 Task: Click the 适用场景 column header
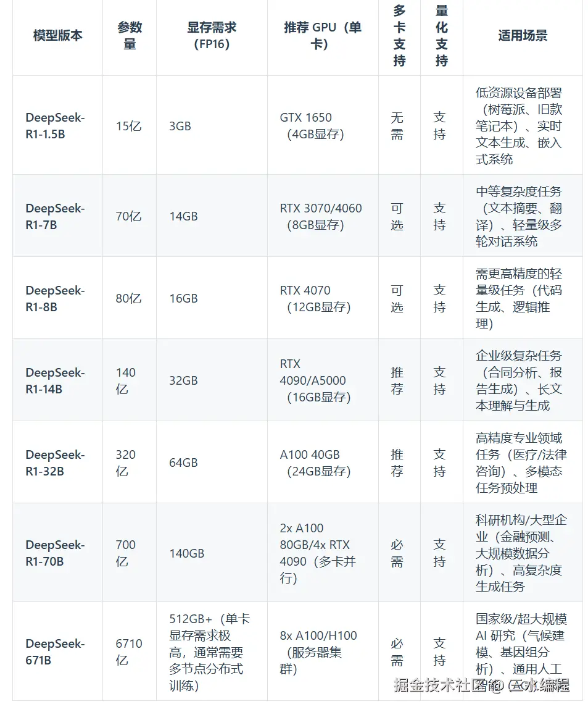pos(523,35)
